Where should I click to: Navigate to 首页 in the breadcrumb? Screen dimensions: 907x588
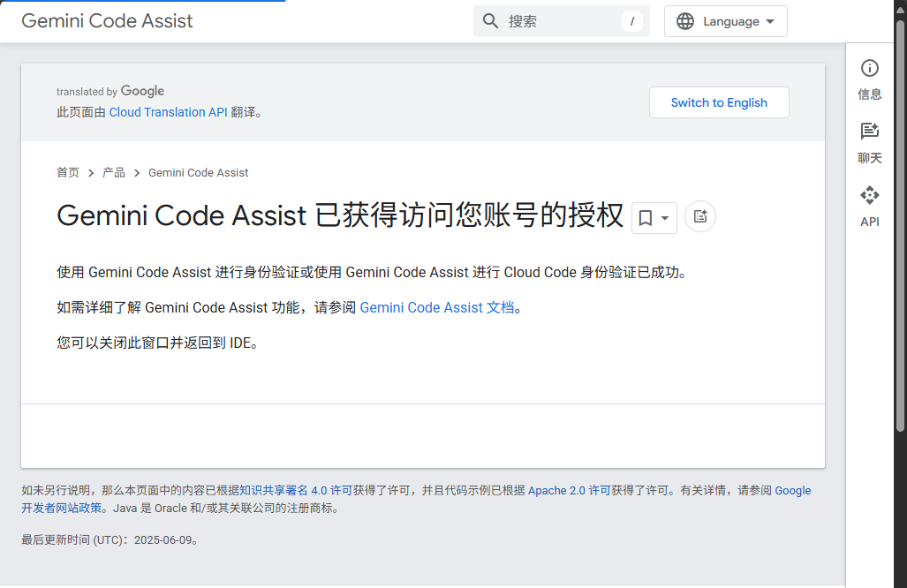click(x=67, y=172)
